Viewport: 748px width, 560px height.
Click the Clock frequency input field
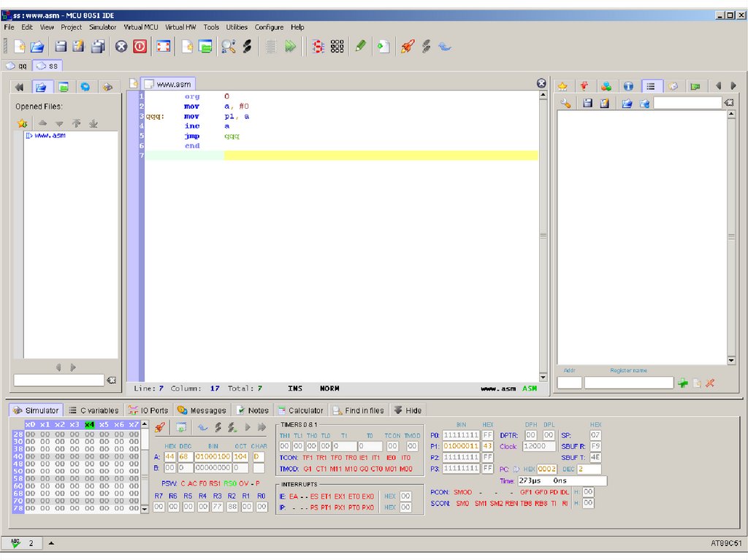coord(539,446)
